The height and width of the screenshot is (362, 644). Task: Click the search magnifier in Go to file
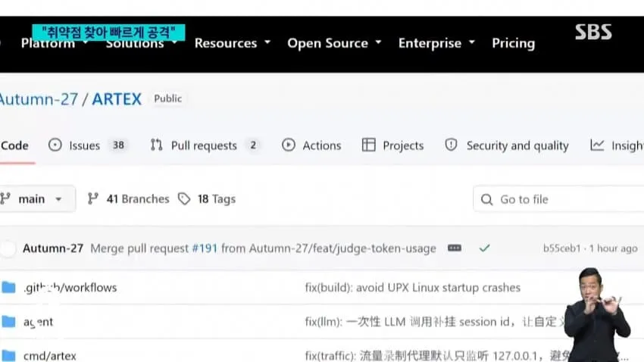(x=486, y=199)
